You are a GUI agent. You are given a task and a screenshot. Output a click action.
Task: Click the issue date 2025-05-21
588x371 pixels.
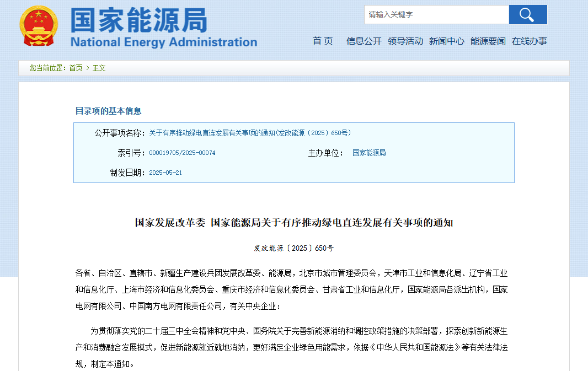[165, 173]
